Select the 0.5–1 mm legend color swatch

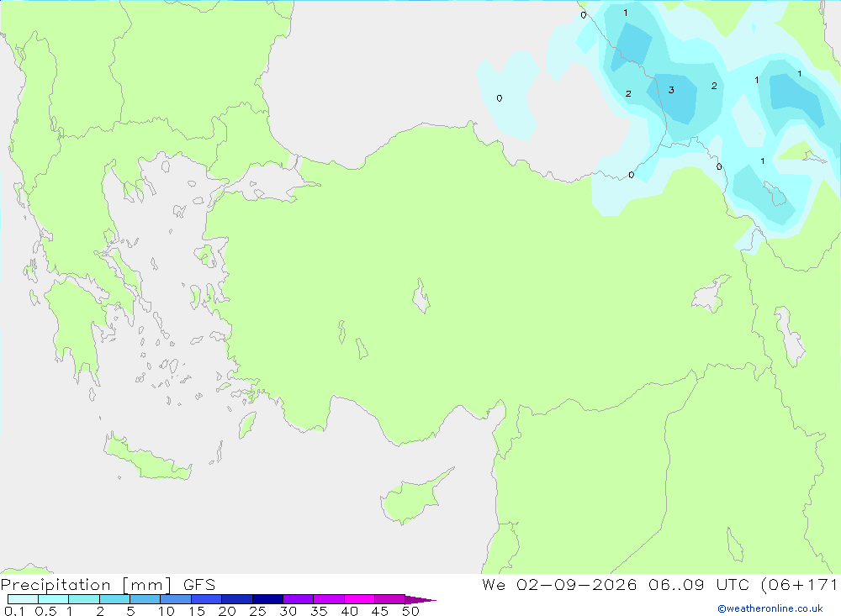click(x=53, y=599)
